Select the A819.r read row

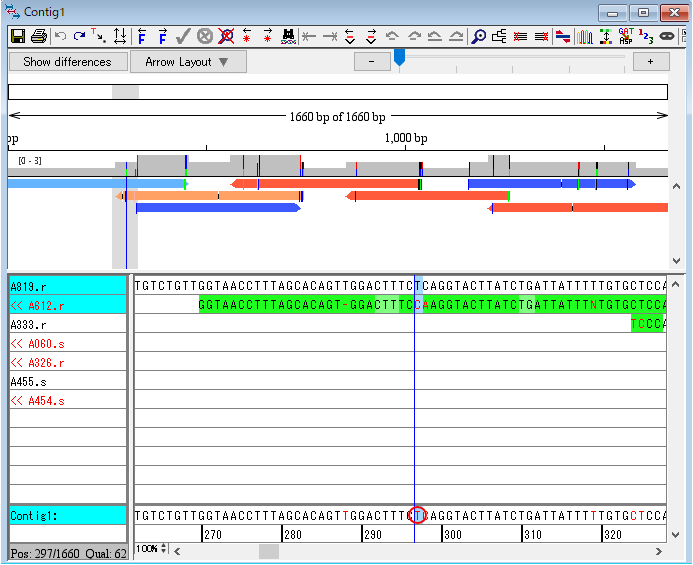coord(68,286)
